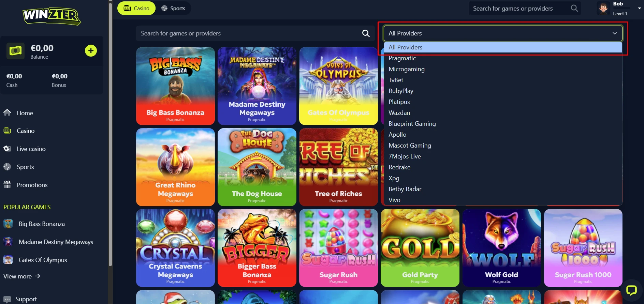The image size is (644, 304).
Task: Open the user account dropdown arrow
Action: click(x=639, y=8)
